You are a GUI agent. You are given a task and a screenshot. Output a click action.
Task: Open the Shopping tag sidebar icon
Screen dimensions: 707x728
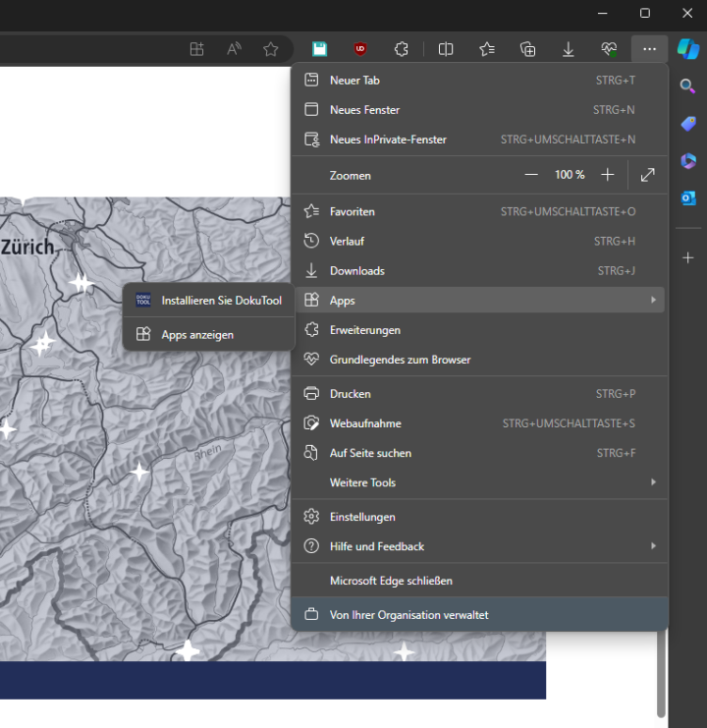tap(688, 124)
